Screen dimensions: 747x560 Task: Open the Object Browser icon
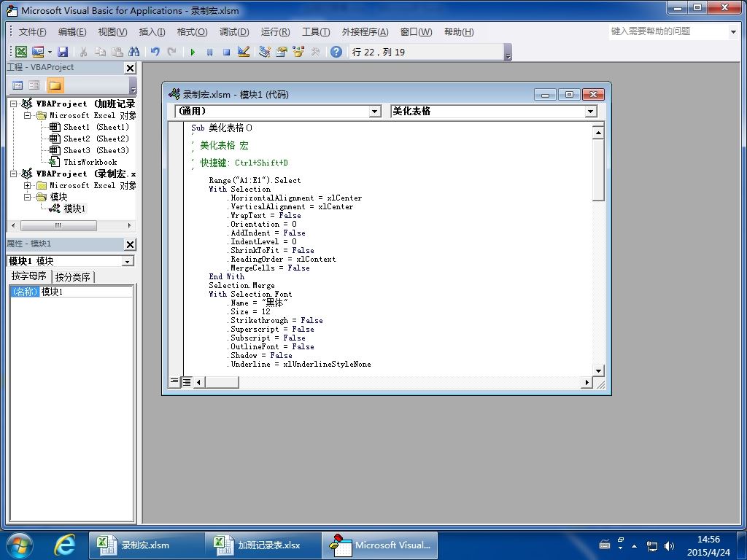point(298,52)
